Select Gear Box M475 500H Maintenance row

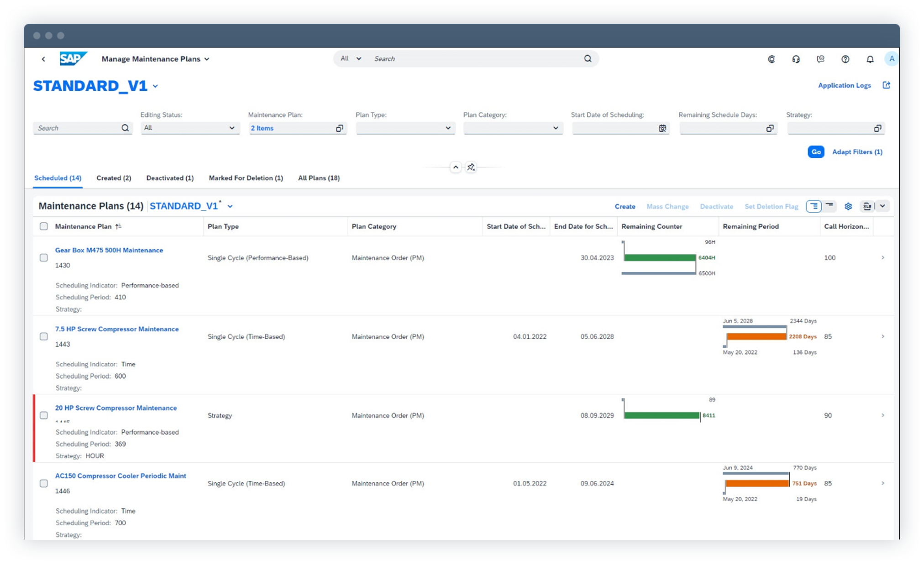[44, 258]
